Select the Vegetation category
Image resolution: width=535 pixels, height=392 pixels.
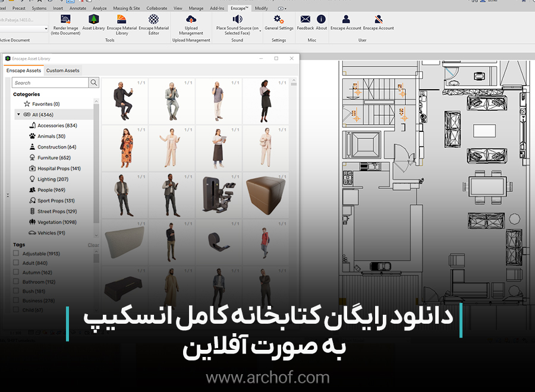click(x=53, y=222)
